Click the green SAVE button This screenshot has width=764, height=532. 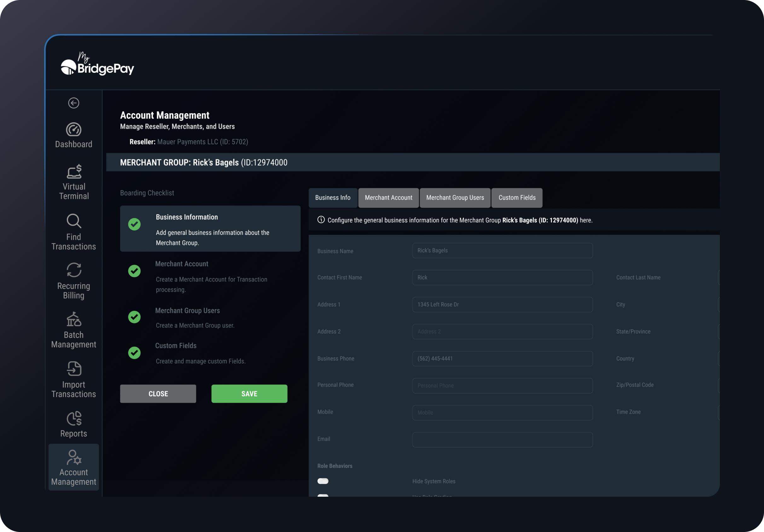click(x=249, y=394)
